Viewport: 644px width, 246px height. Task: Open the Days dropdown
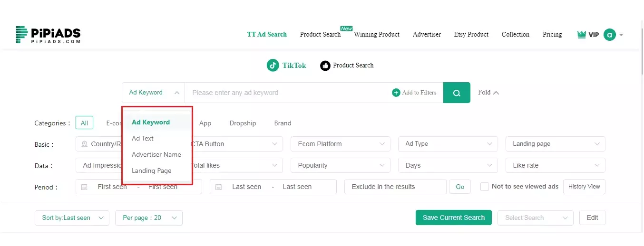448,165
